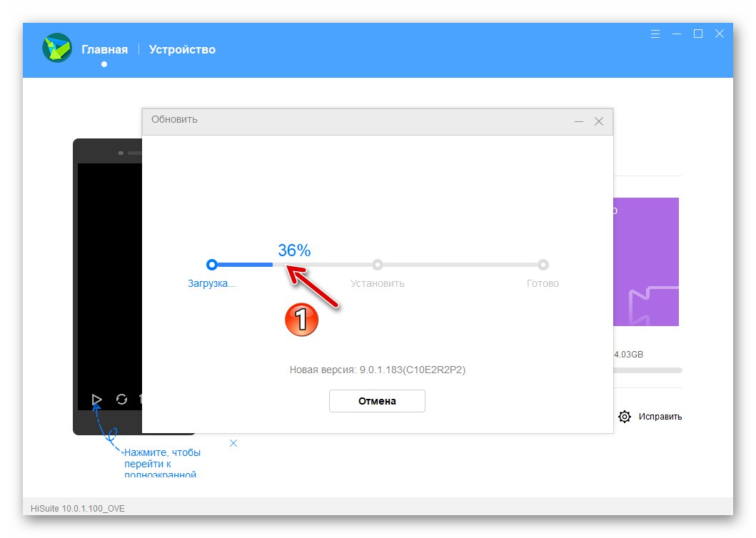Click the storage usage bar
The height and width of the screenshot is (538, 756).
(x=647, y=370)
